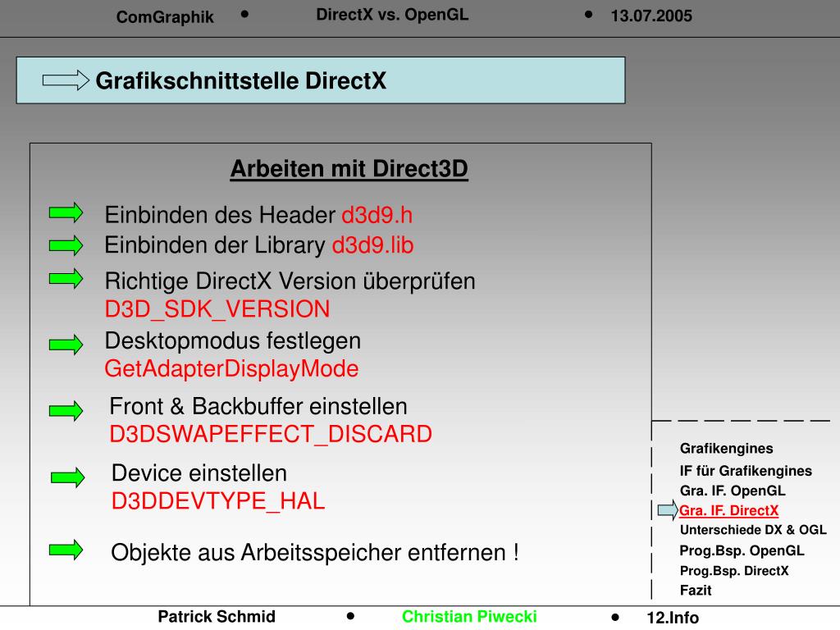Click the Device einstellen text

pyautogui.click(x=199, y=473)
